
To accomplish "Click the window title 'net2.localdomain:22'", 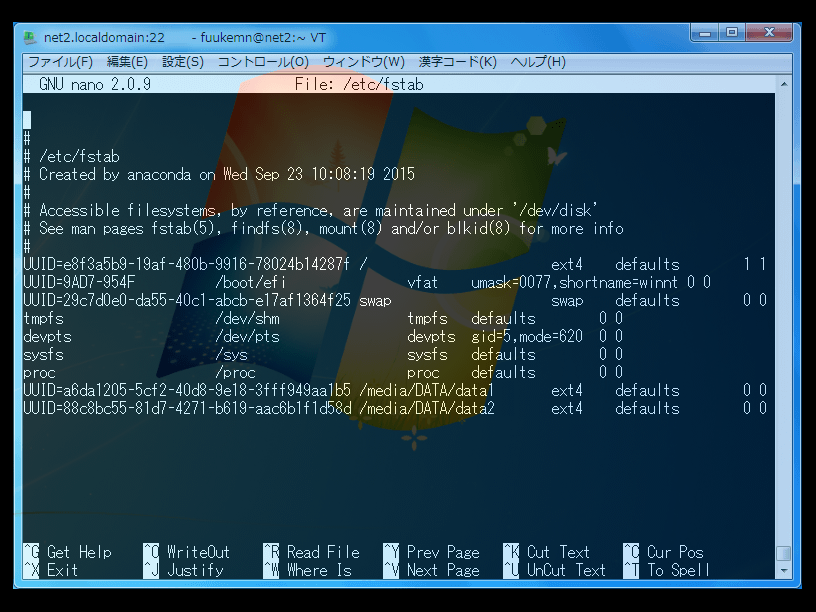I will tap(104, 37).
